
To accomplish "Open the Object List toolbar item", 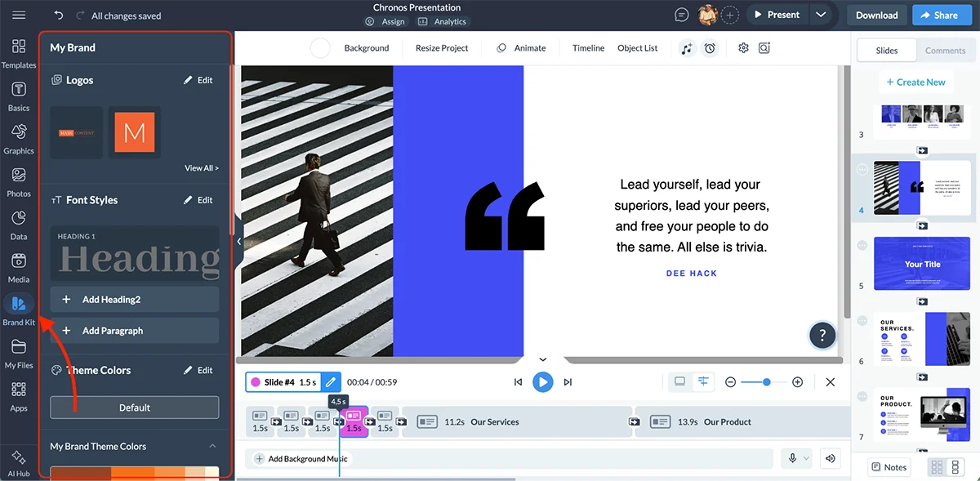I will click(x=637, y=48).
